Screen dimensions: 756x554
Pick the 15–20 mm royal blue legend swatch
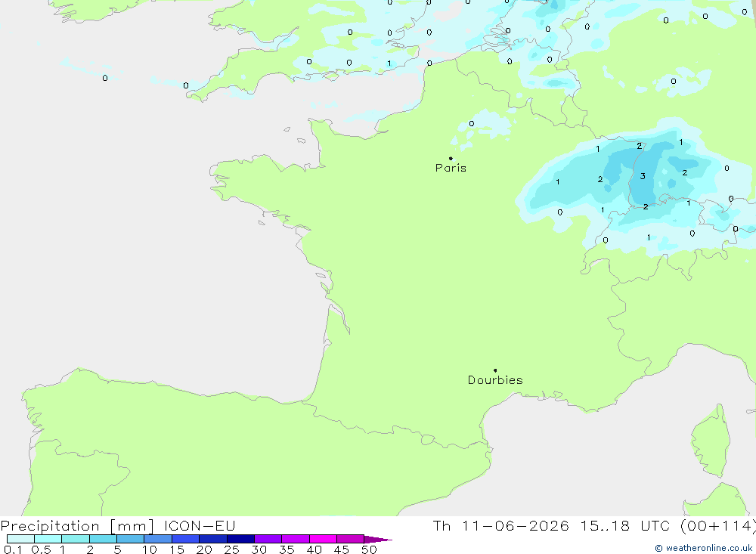pyautogui.click(x=186, y=539)
